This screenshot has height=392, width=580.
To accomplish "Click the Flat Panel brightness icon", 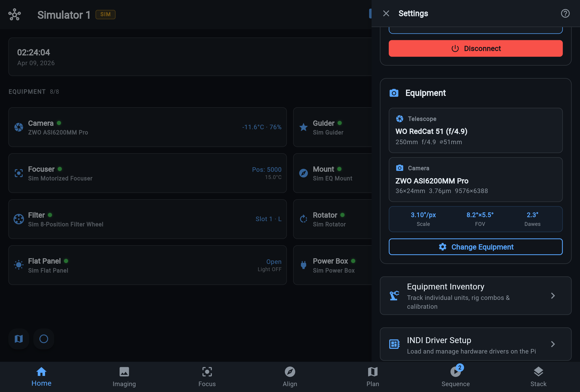I will pyautogui.click(x=19, y=265).
